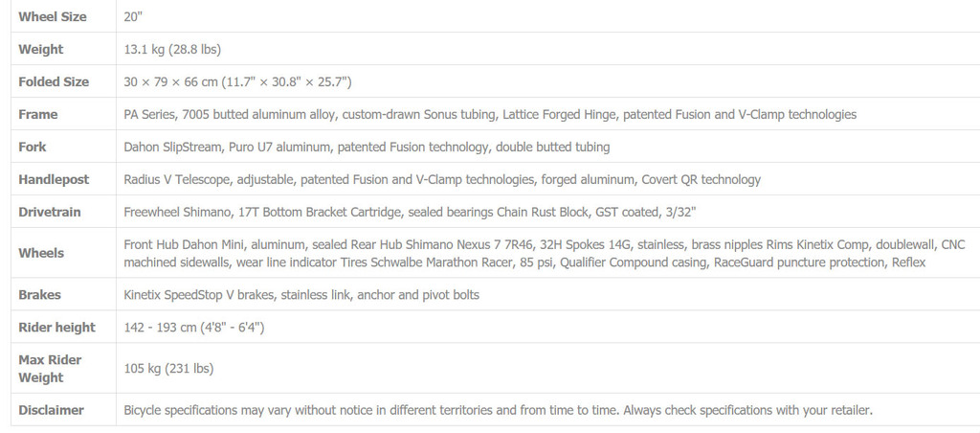Click the Drivetrain row heading

(x=50, y=212)
